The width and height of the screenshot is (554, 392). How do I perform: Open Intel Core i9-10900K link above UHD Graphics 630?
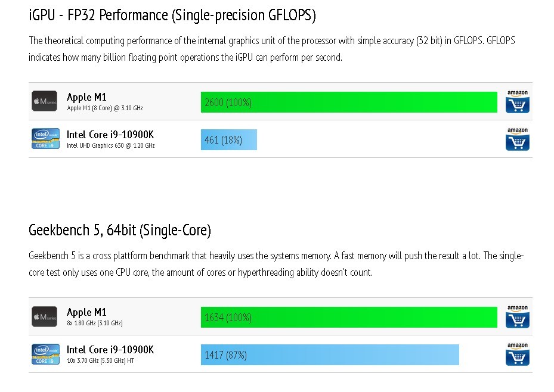(x=110, y=135)
